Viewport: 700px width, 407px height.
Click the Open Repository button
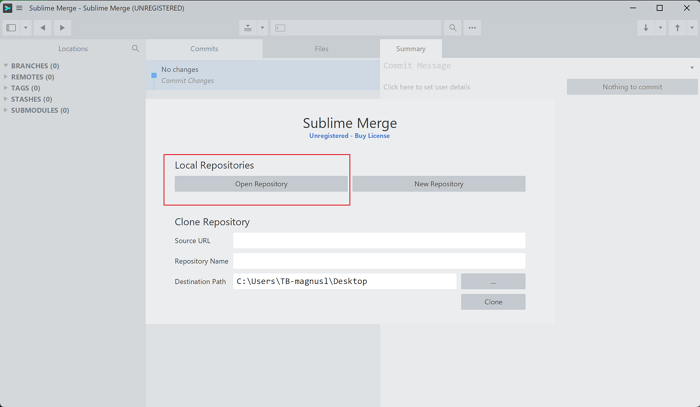click(x=261, y=184)
